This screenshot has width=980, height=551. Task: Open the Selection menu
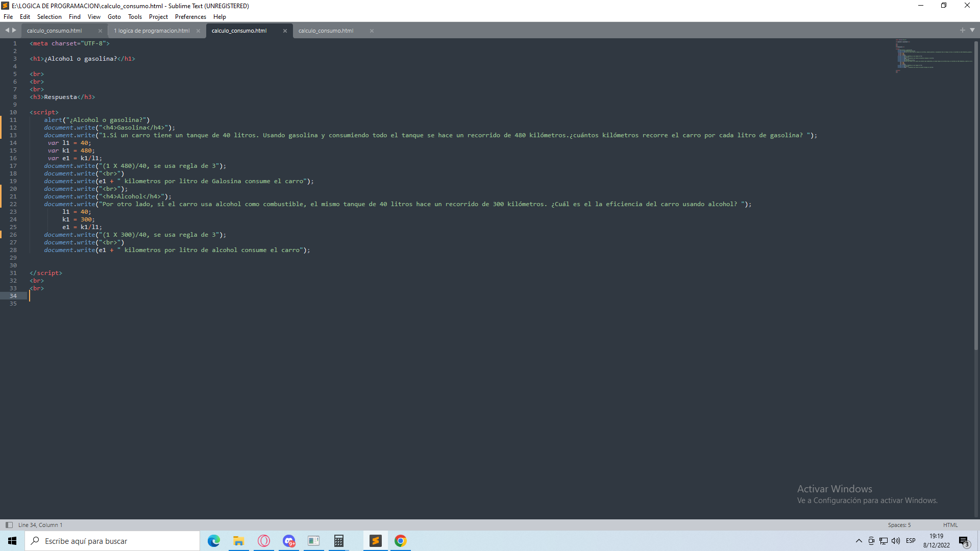point(49,17)
